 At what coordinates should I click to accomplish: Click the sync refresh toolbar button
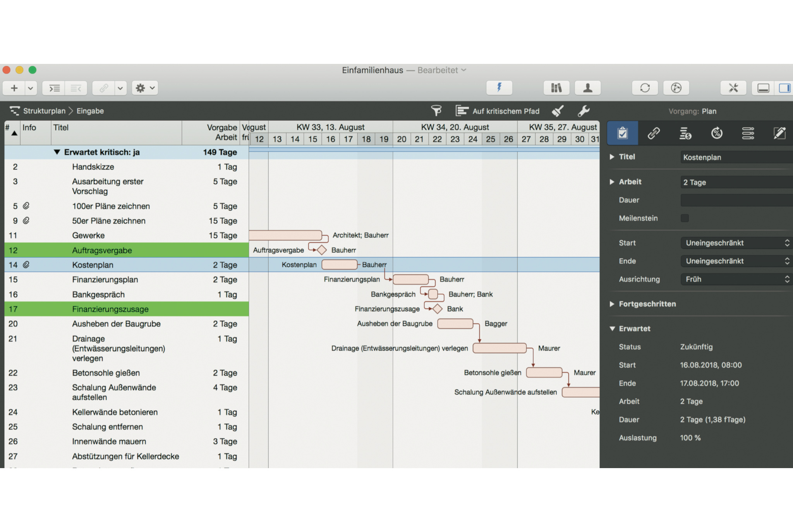[645, 88]
